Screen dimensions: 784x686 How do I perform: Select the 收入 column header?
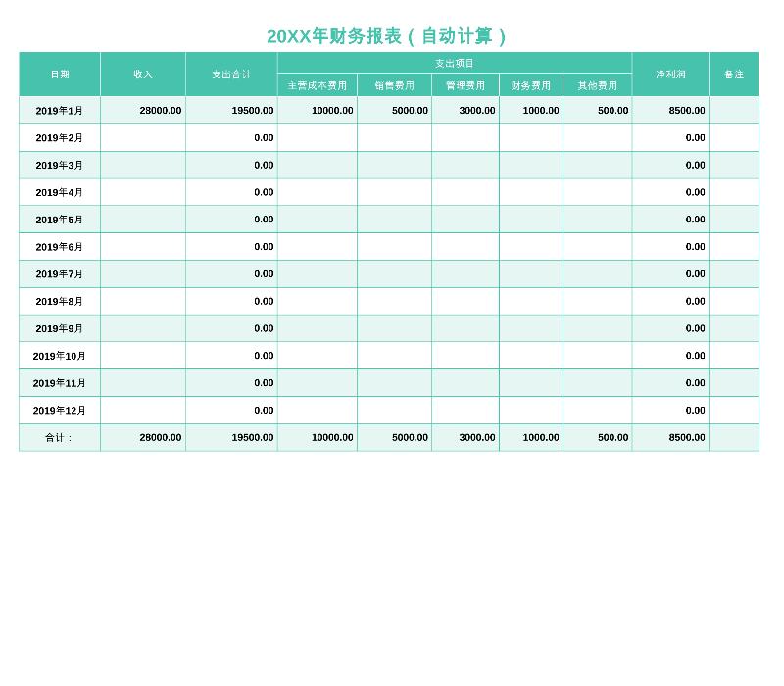(x=143, y=74)
